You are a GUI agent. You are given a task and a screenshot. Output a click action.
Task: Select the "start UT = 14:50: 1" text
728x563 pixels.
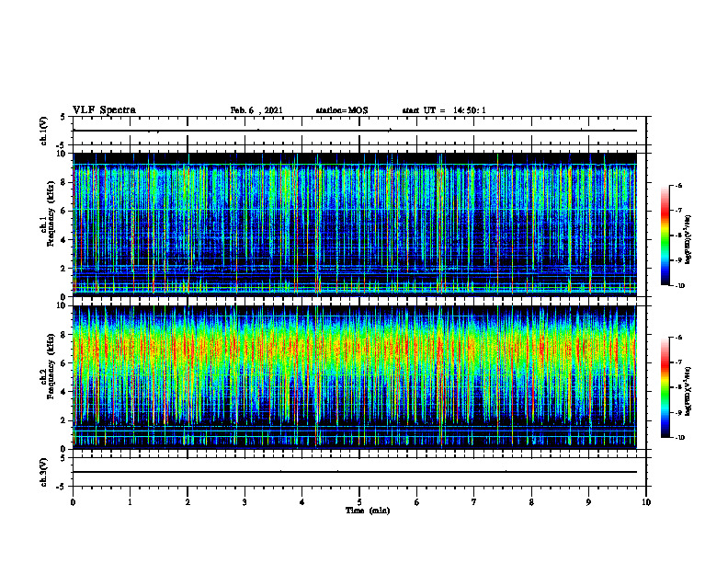(x=444, y=110)
